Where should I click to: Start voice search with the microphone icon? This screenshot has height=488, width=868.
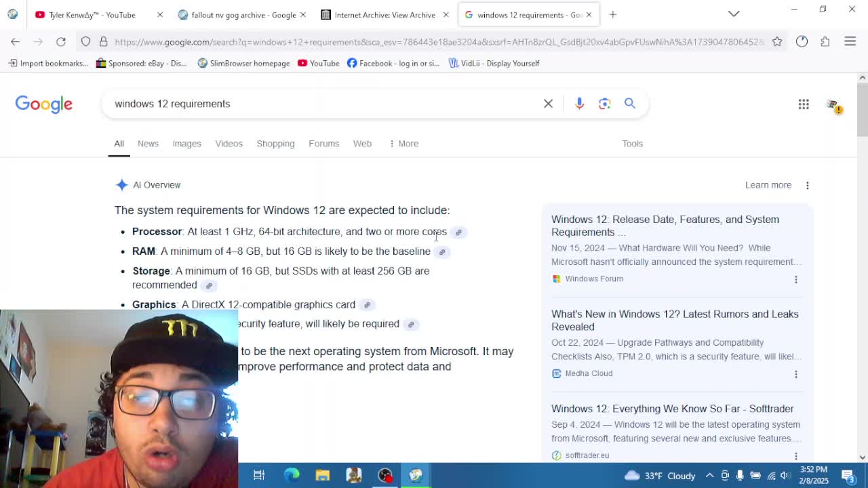click(x=579, y=104)
